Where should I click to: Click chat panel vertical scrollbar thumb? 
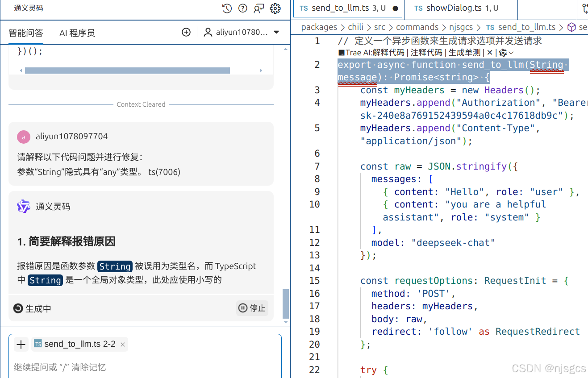286,303
